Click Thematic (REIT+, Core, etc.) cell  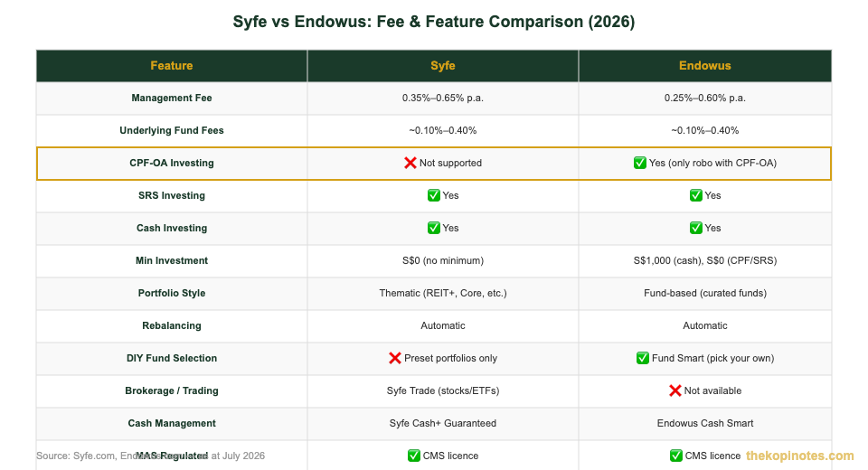point(443,294)
